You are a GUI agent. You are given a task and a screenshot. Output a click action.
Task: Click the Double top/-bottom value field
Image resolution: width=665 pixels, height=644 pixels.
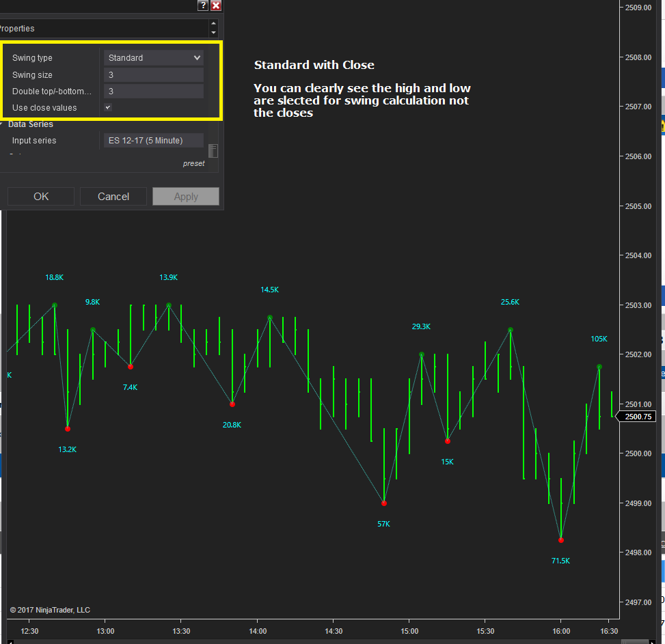154,91
